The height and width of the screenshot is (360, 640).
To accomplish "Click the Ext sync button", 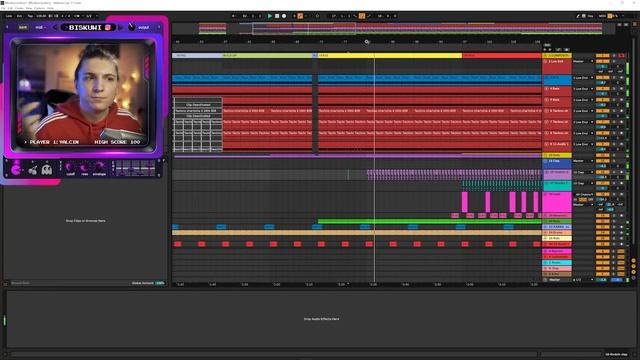I will click(19, 16).
